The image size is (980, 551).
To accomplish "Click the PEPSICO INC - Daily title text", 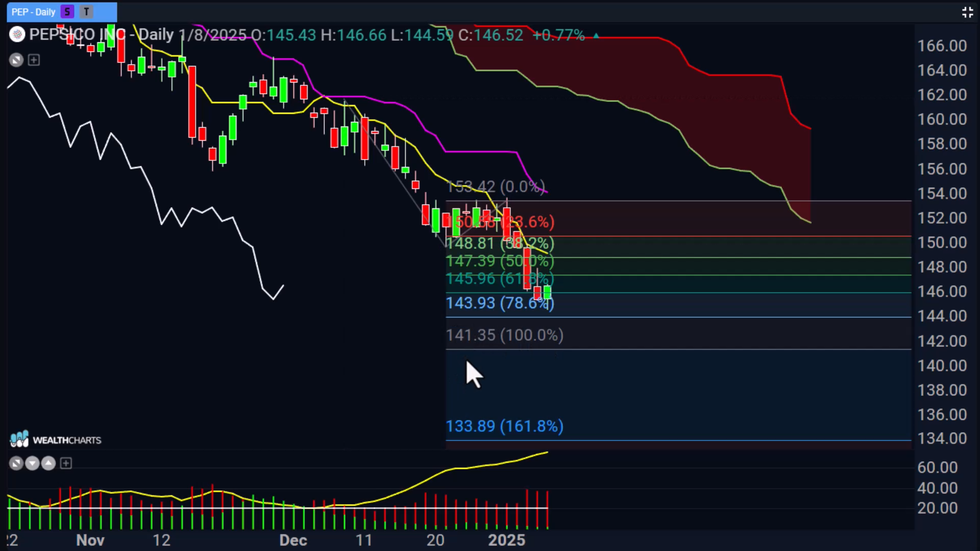I will pos(102,35).
